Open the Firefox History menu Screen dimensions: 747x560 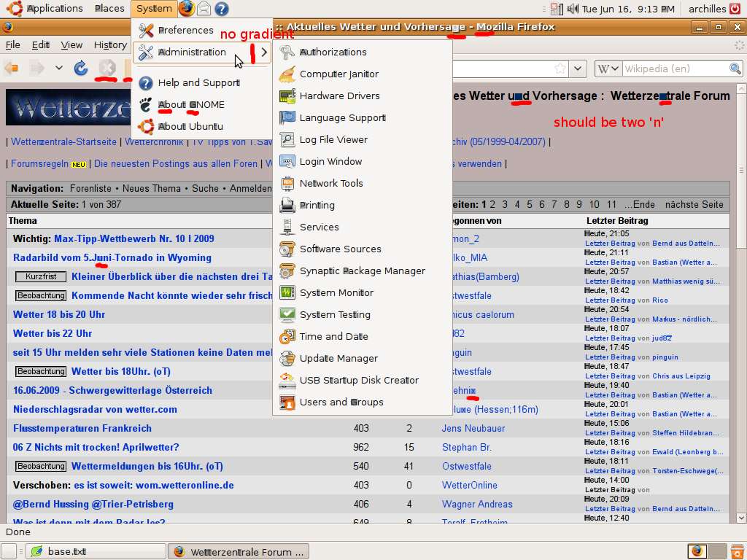(x=109, y=44)
